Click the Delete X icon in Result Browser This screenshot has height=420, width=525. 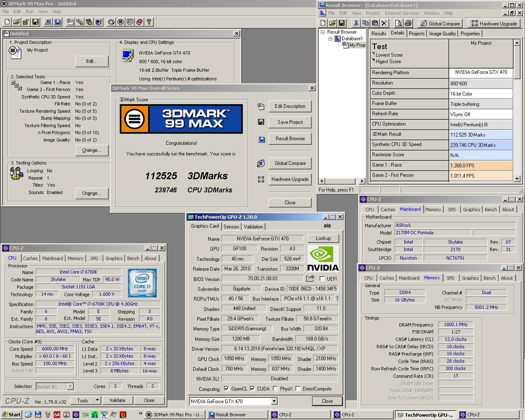384,23
